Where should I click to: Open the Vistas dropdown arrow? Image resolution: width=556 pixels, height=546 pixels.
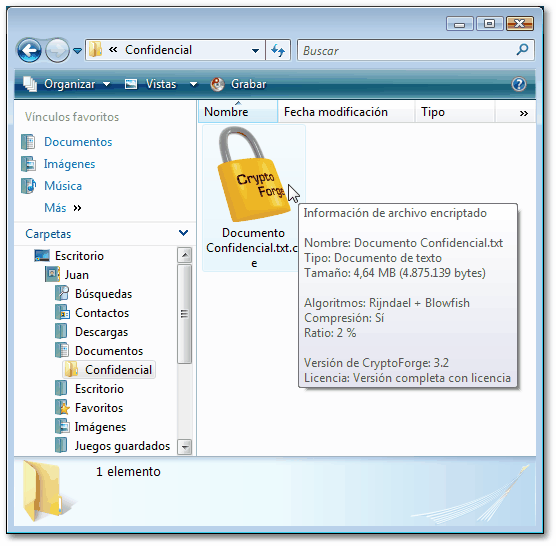click(x=193, y=84)
